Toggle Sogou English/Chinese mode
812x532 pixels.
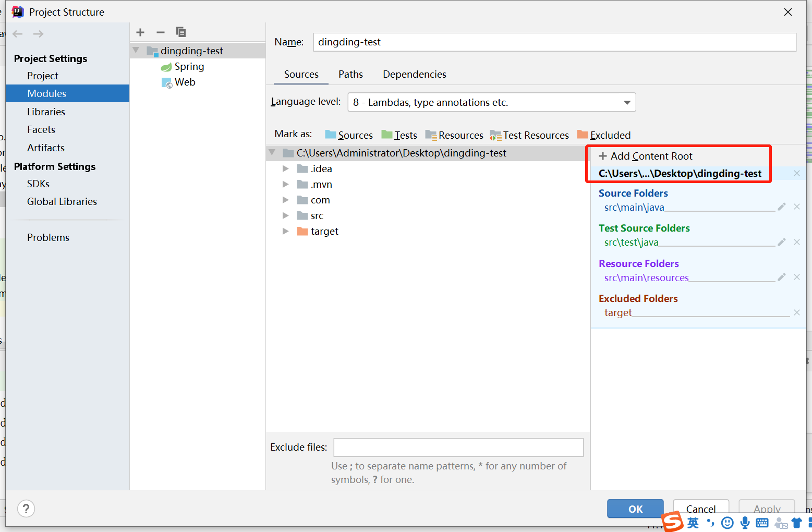tap(693, 523)
